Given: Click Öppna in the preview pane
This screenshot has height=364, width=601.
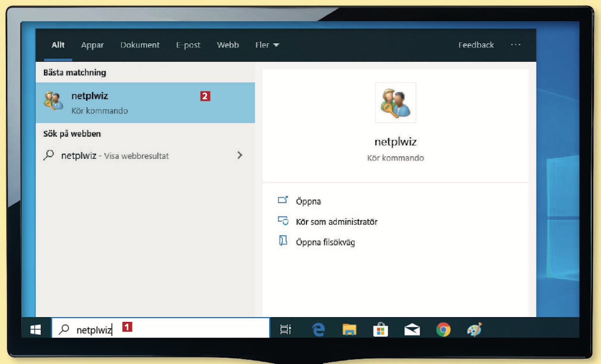Looking at the screenshot, I should pyautogui.click(x=308, y=201).
